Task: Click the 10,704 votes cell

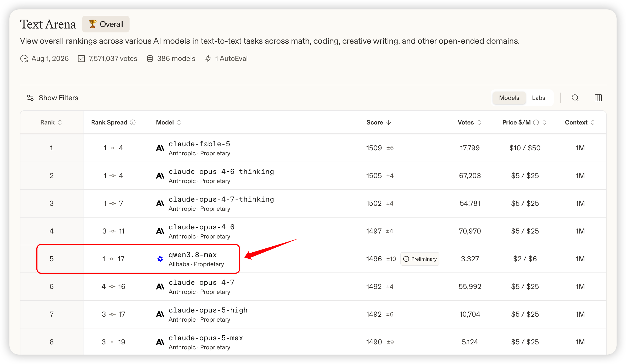Action: 470,314
